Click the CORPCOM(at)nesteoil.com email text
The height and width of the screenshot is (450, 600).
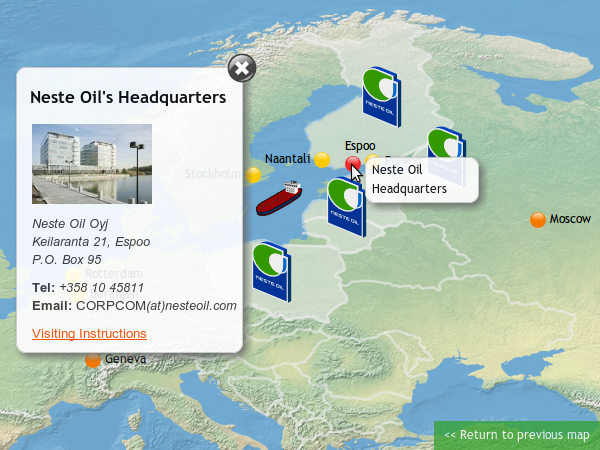point(156,306)
